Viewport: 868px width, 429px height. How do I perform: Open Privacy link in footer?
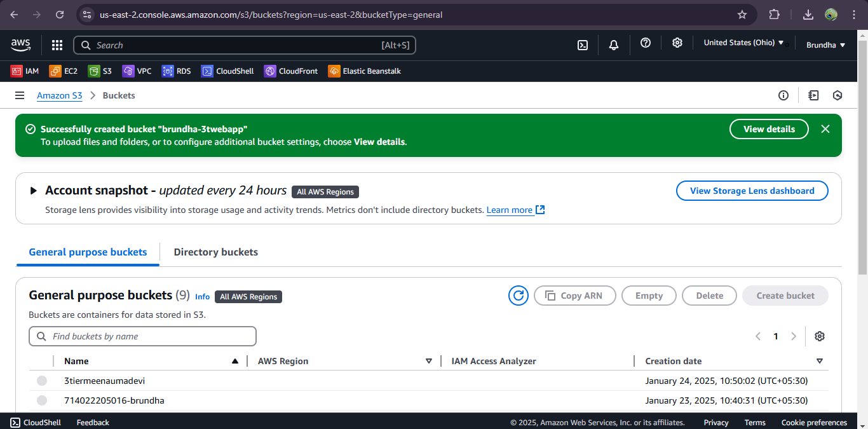coord(716,423)
